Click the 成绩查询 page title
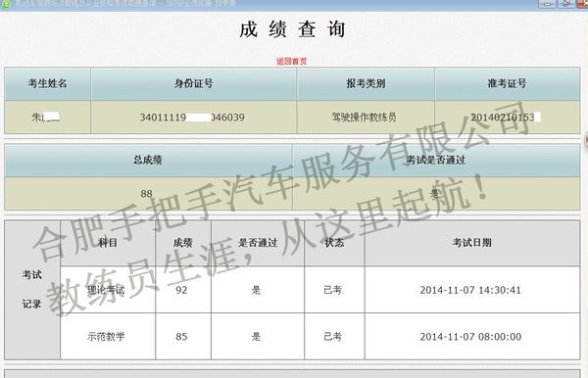588x378 pixels. [x=292, y=29]
